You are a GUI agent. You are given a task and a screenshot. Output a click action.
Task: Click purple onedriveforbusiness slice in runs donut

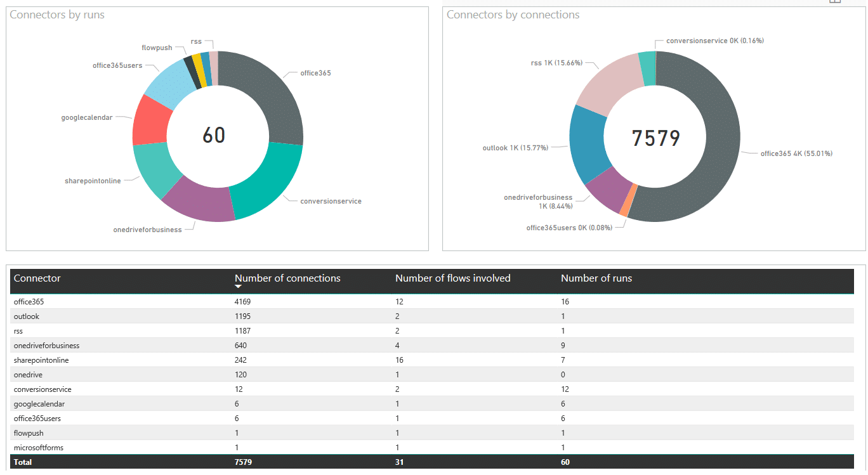coord(200,202)
